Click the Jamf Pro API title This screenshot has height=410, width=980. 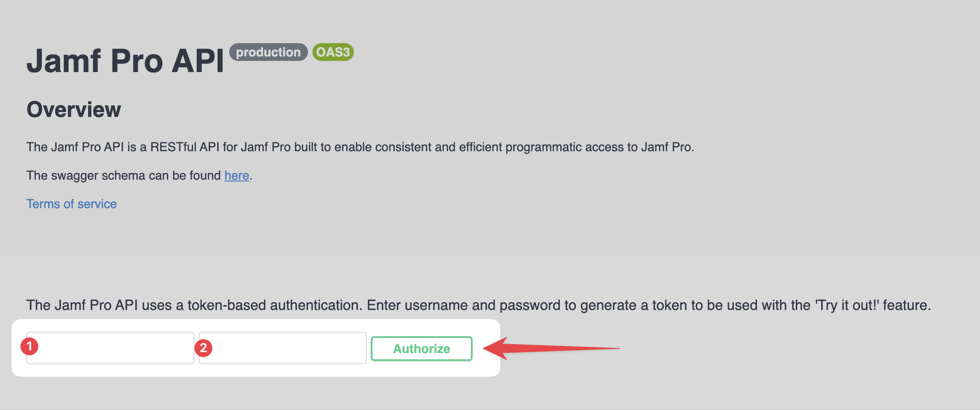[x=126, y=60]
